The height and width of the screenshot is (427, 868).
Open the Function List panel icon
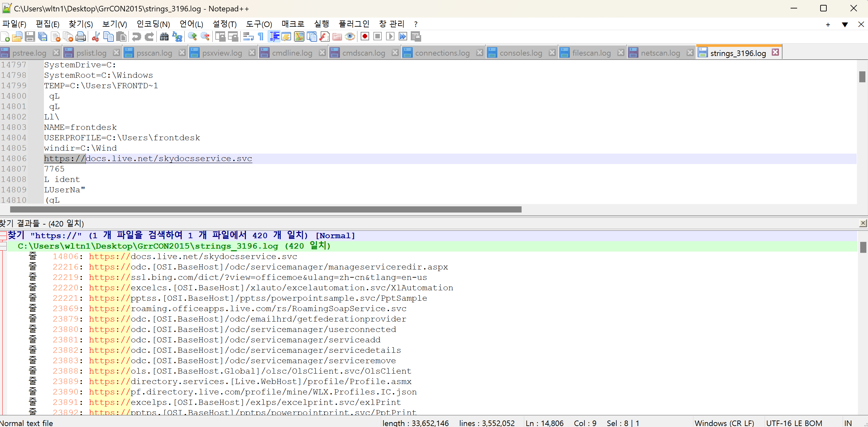(325, 36)
